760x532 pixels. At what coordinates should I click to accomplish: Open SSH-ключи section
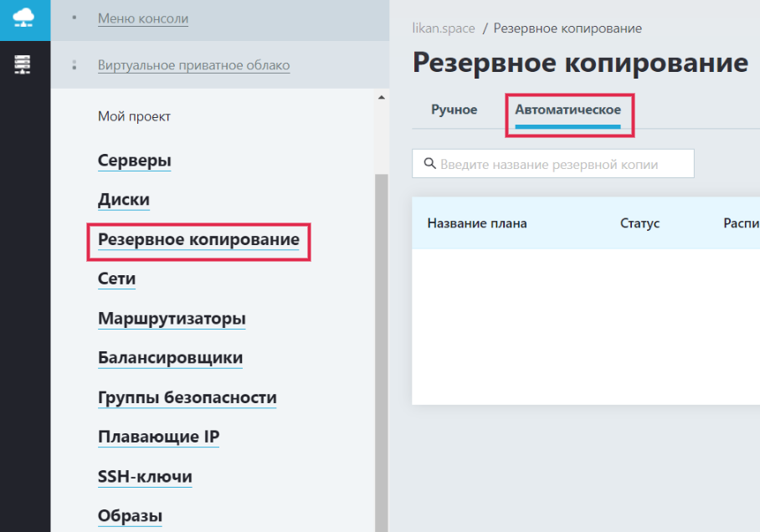(145, 476)
